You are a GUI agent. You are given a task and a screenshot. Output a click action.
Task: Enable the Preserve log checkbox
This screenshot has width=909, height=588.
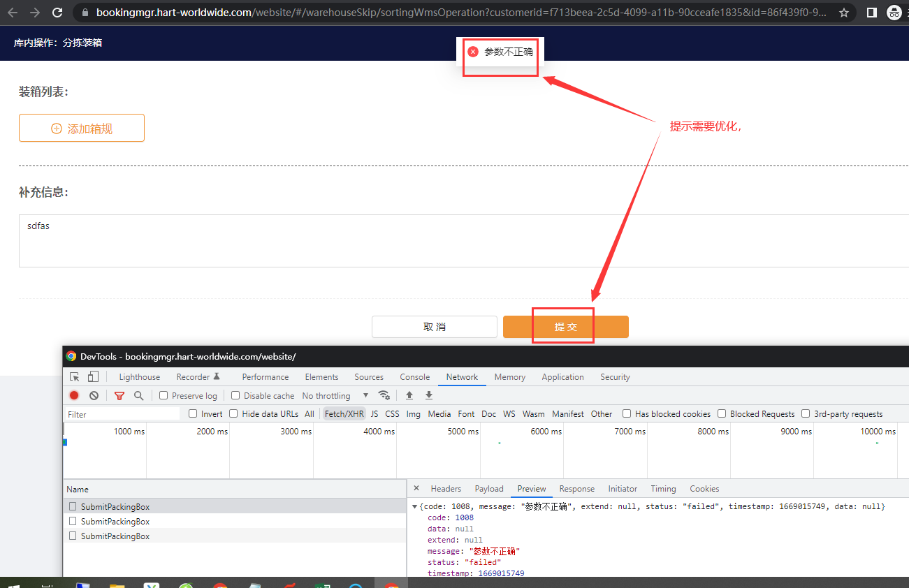tap(163, 395)
